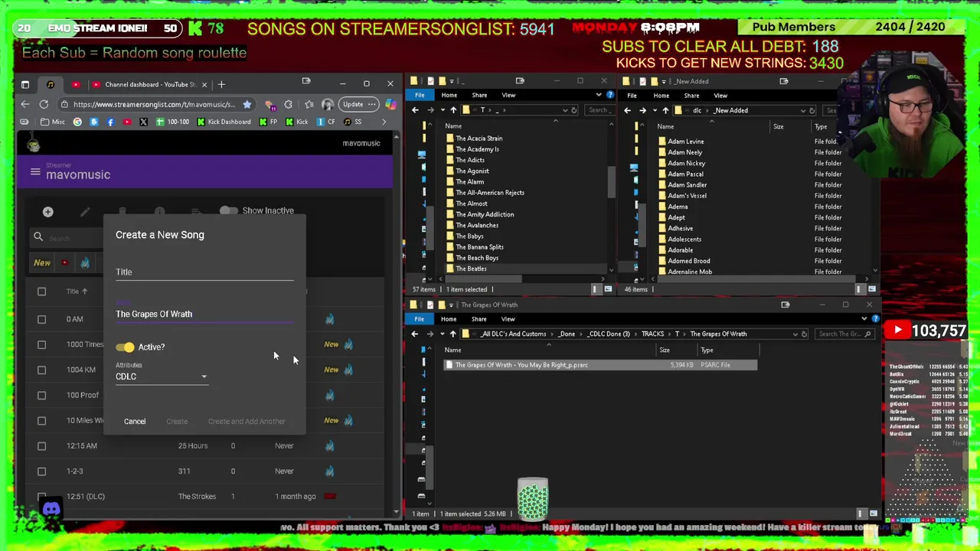Screen dimensions: 980x551
Task: Click back arrow in Grapes Of Wrath Explorer
Action: click(415, 334)
